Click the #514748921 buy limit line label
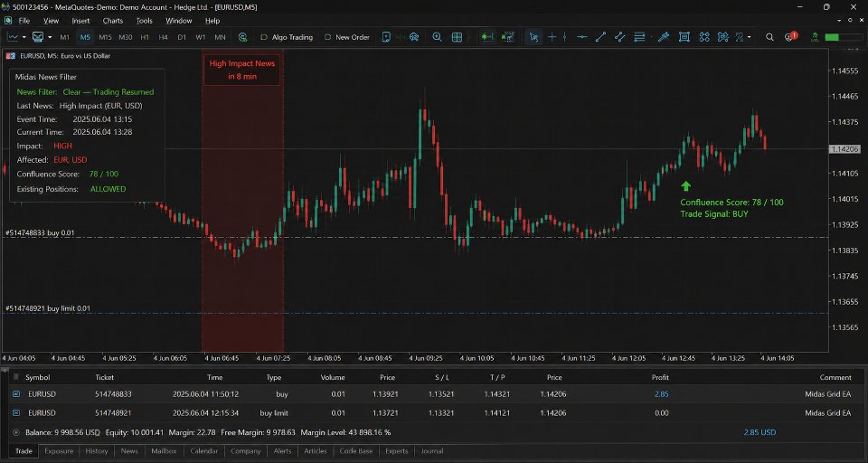 (x=48, y=308)
